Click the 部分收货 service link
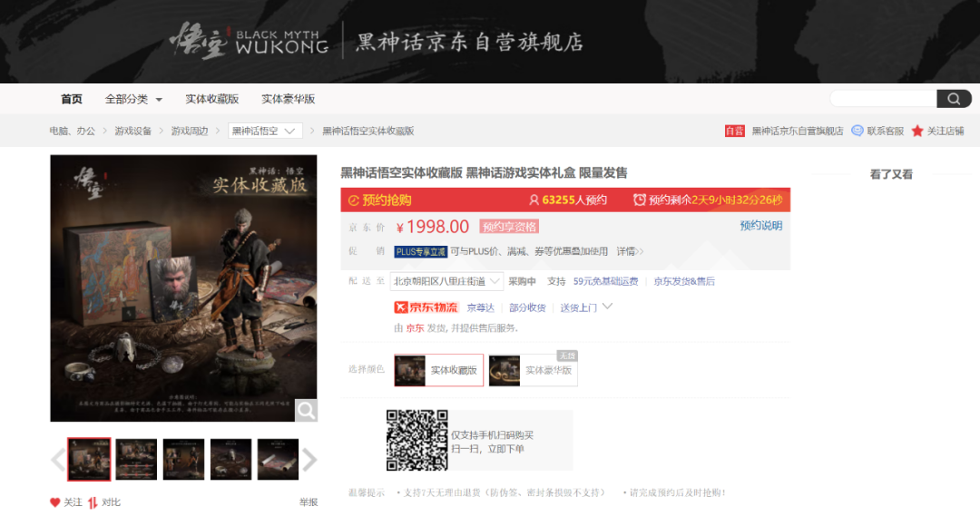Screen dimensions: 980x516 click(x=527, y=307)
